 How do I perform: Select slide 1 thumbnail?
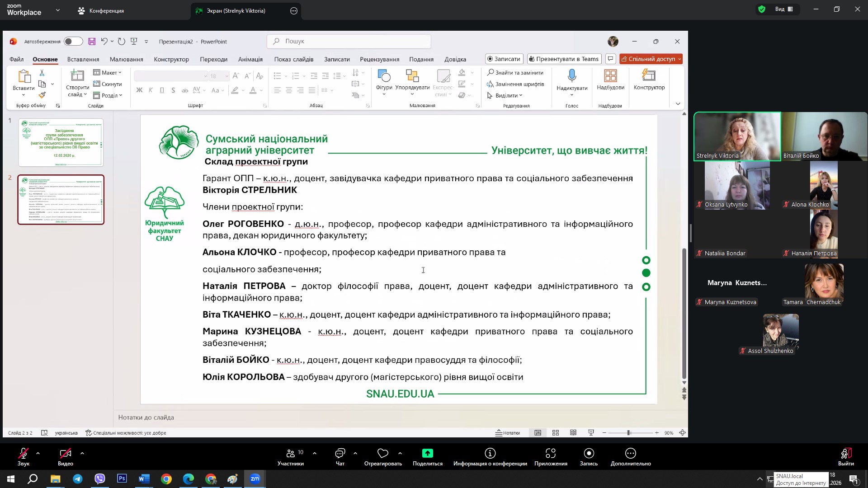tap(61, 142)
